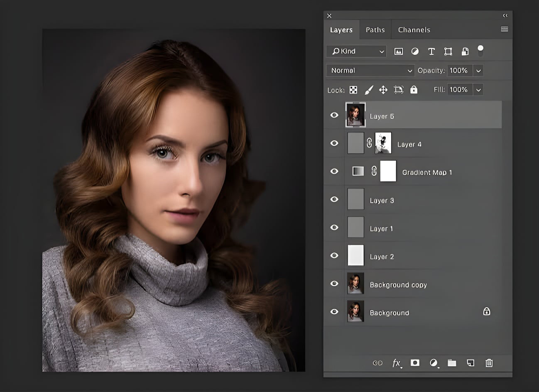
Task: Click the link icon on Layer 4
Action: coord(369,143)
